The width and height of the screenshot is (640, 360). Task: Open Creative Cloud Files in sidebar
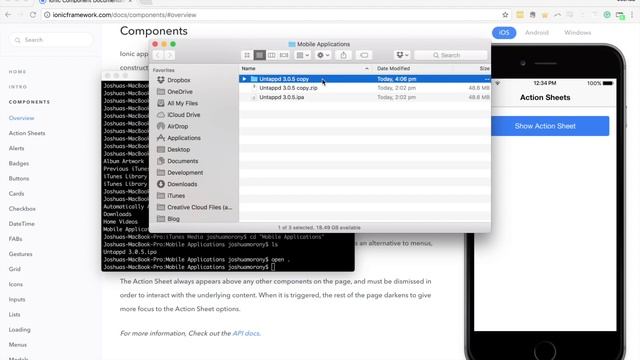(199, 207)
